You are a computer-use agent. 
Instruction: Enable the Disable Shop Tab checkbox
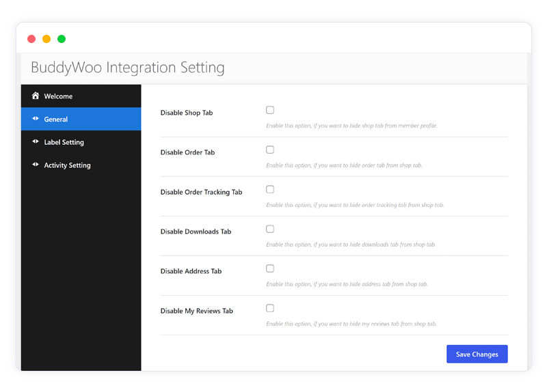click(x=270, y=110)
